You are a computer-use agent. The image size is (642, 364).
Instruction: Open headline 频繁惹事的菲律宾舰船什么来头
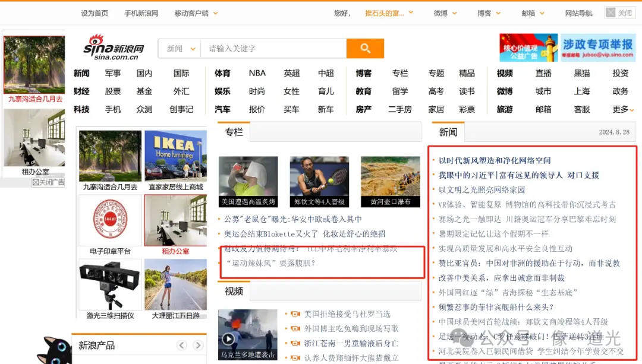[x=496, y=307]
